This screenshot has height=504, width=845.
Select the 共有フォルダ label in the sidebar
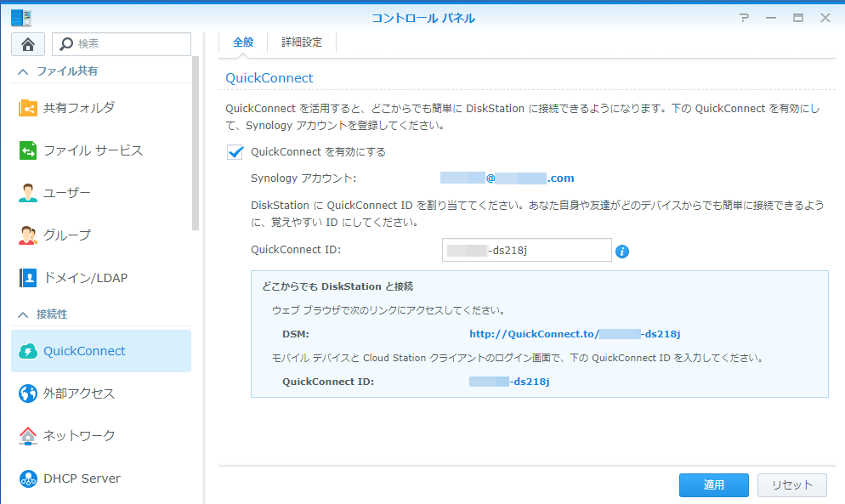(x=79, y=108)
